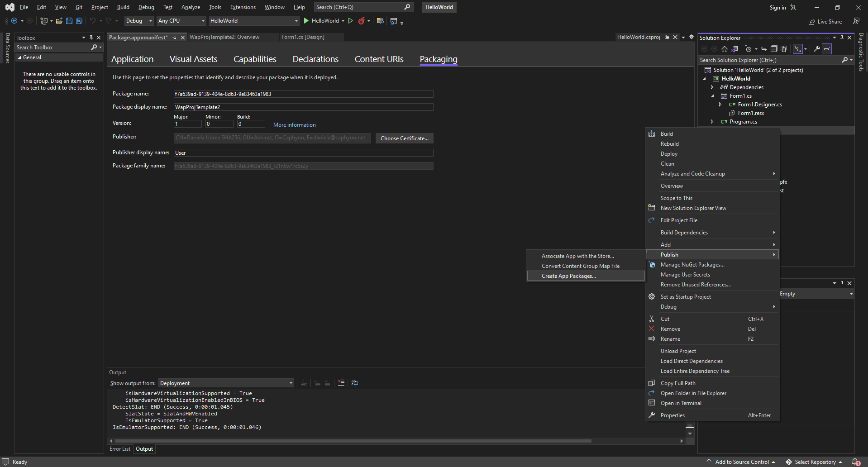This screenshot has height=467, width=868.
Task: Click the Navigate Backward arrow in the toolbar
Action: [x=14, y=21]
